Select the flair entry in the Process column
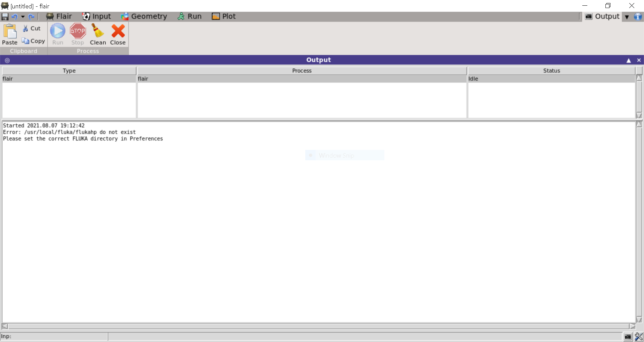The height and width of the screenshot is (342, 644). 302,79
